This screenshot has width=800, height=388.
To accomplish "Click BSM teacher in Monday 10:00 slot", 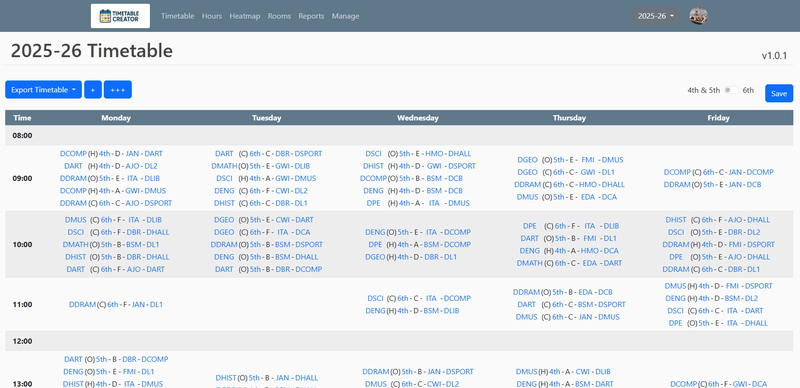I will point(134,245).
